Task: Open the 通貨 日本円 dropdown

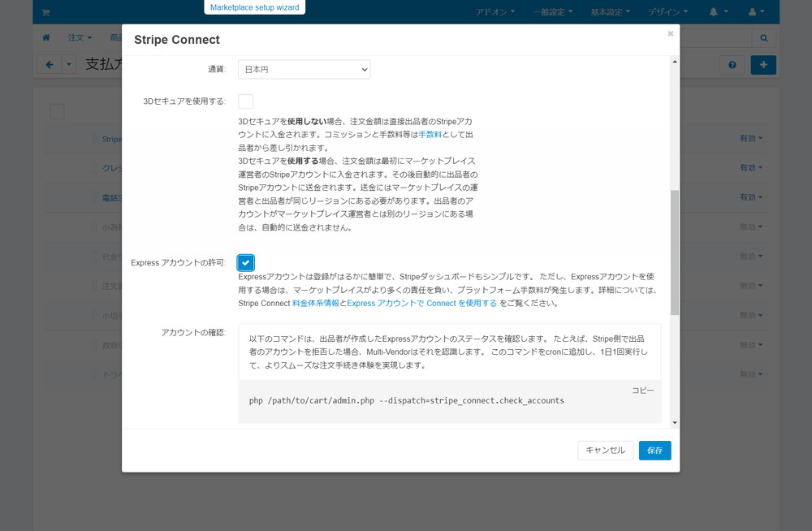Action: click(x=304, y=69)
